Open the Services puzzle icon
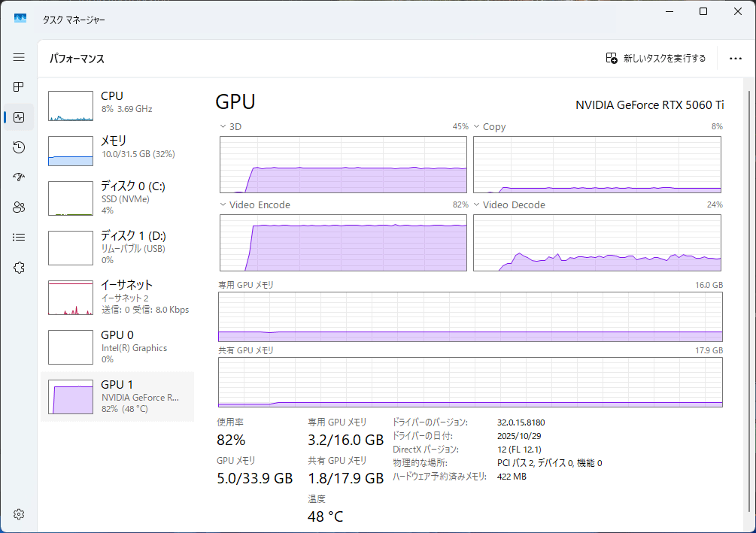The width and height of the screenshot is (756, 533). pos(19,268)
